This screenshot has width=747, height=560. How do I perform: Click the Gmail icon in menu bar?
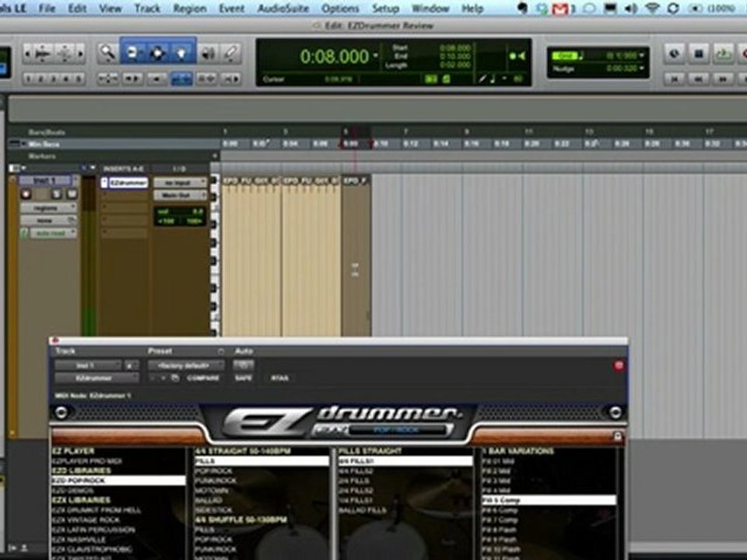(560, 9)
